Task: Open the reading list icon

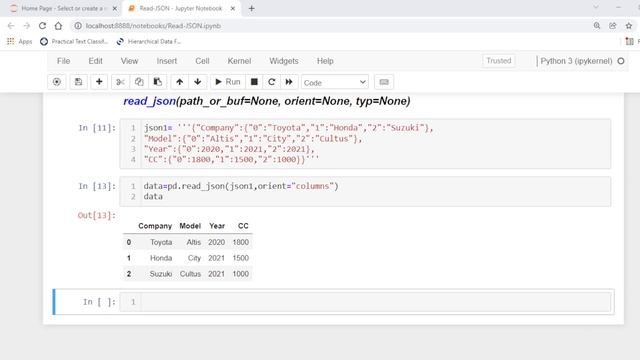Action: [629, 41]
